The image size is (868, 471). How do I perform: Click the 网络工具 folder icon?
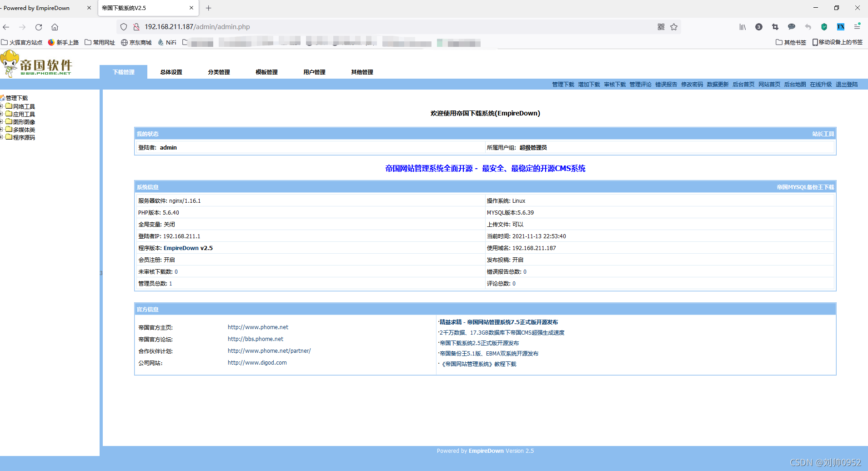click(x=9, y=106)
